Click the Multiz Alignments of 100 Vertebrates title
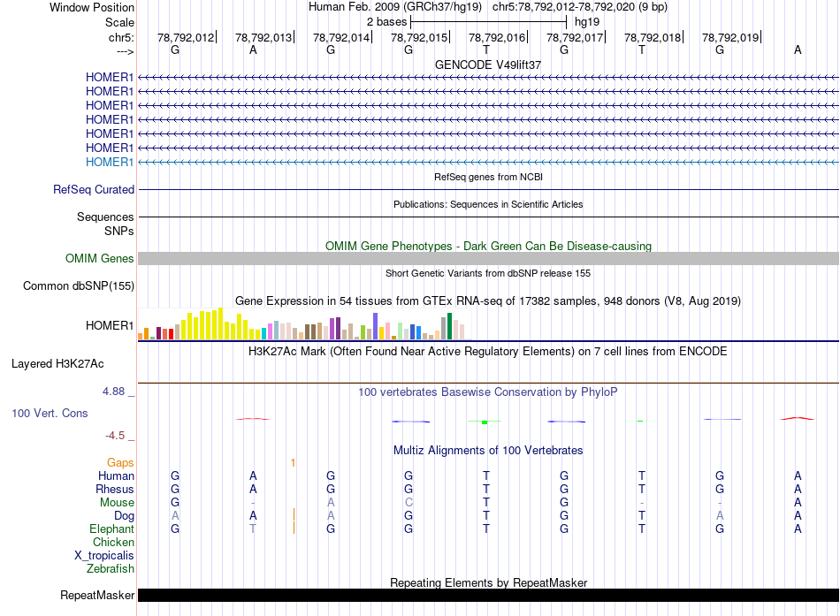The height and width of the screenshot is (616, 840). [488, 450]
